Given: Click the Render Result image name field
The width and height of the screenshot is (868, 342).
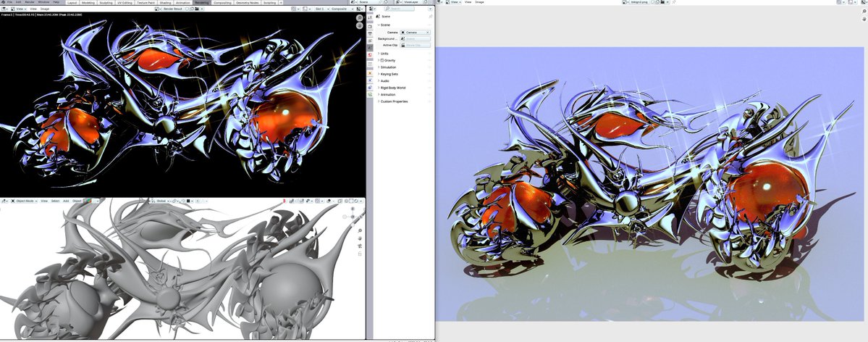Looking at the screenshot, I should click(173, 9).
